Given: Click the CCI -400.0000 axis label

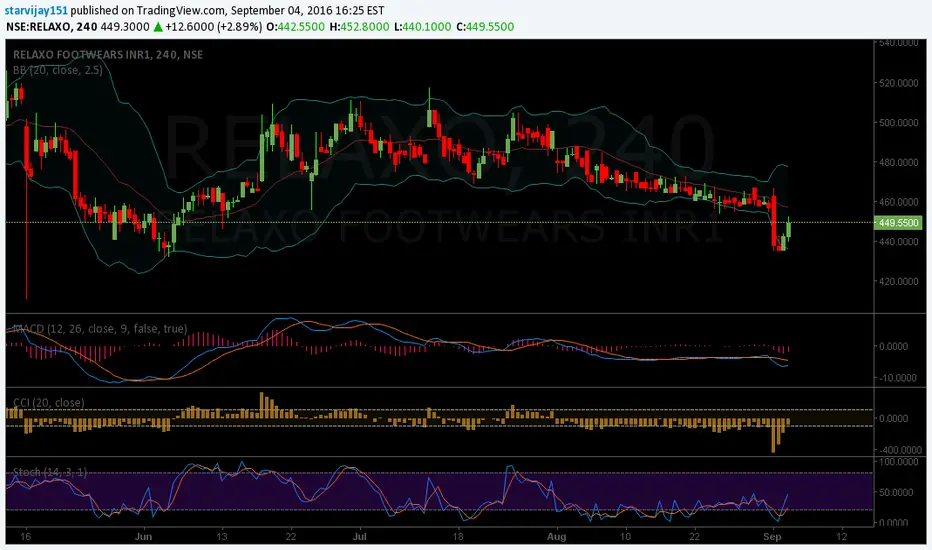Looking at the screenshot, I should click(x=900, y=450).
